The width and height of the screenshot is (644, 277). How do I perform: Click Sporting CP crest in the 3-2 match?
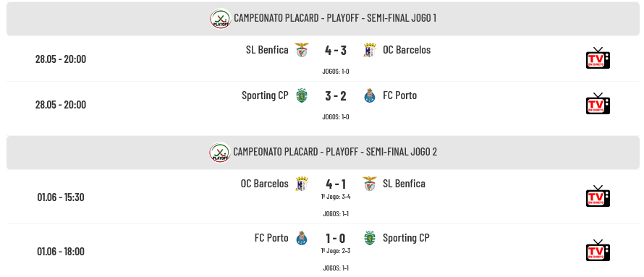click(302, 95)
